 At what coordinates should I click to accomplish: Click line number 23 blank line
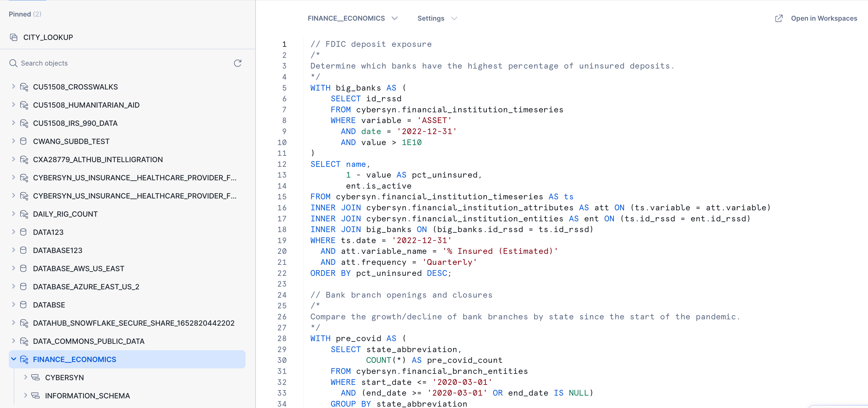(282, 284)
